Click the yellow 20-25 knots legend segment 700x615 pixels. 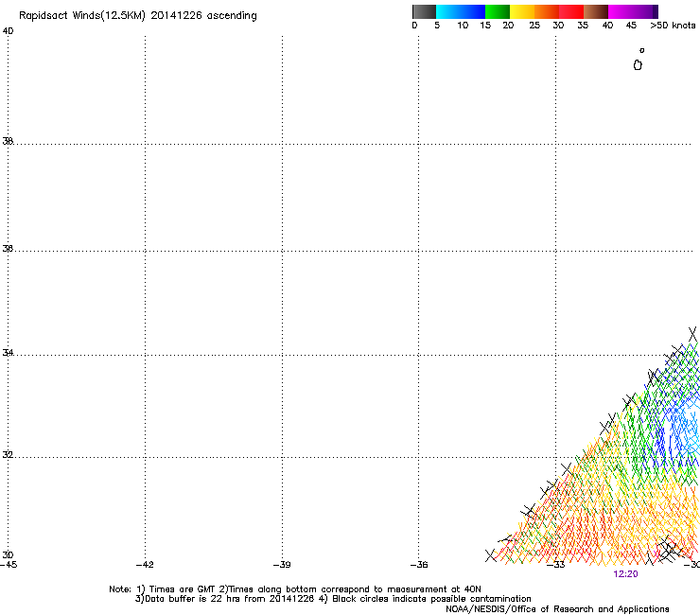(522, 11)
